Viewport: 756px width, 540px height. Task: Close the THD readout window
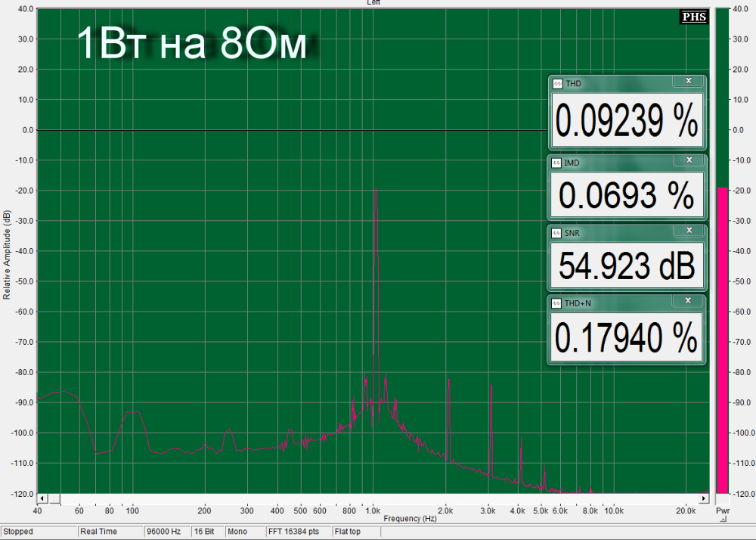(687, 80)
